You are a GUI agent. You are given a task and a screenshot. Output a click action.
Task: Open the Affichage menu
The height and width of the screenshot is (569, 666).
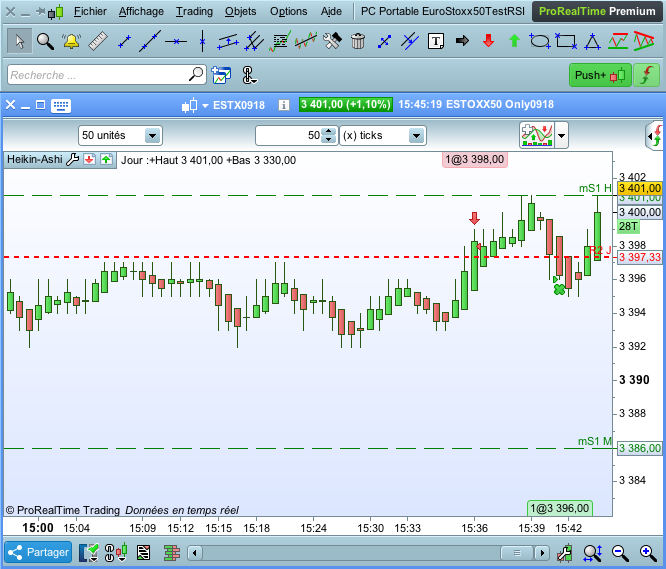pyautogui.click(x=141, y=11)
